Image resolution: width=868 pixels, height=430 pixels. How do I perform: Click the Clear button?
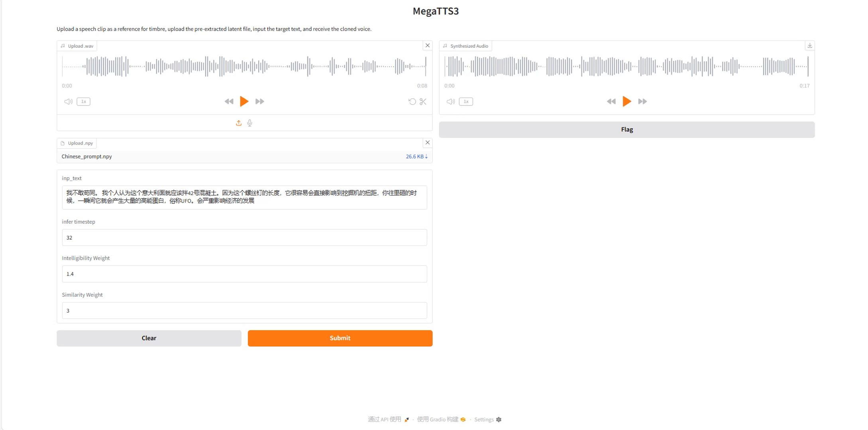(149, 338)
